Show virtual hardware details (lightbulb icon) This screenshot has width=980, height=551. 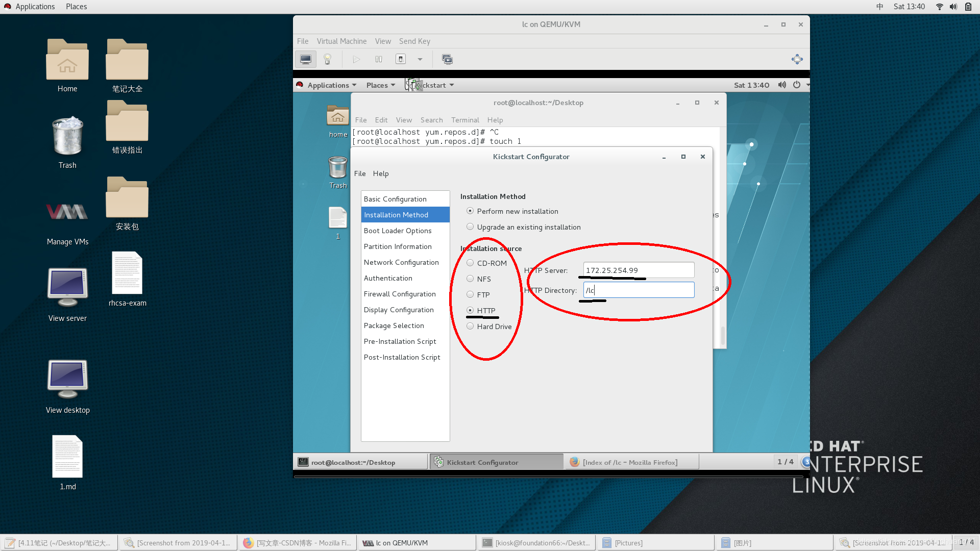[328, 59]
